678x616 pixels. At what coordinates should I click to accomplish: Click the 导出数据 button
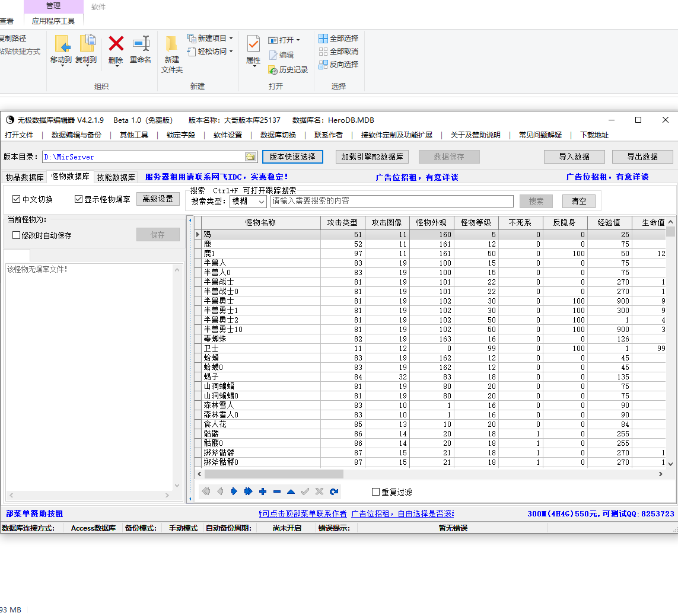click(642, 157)
